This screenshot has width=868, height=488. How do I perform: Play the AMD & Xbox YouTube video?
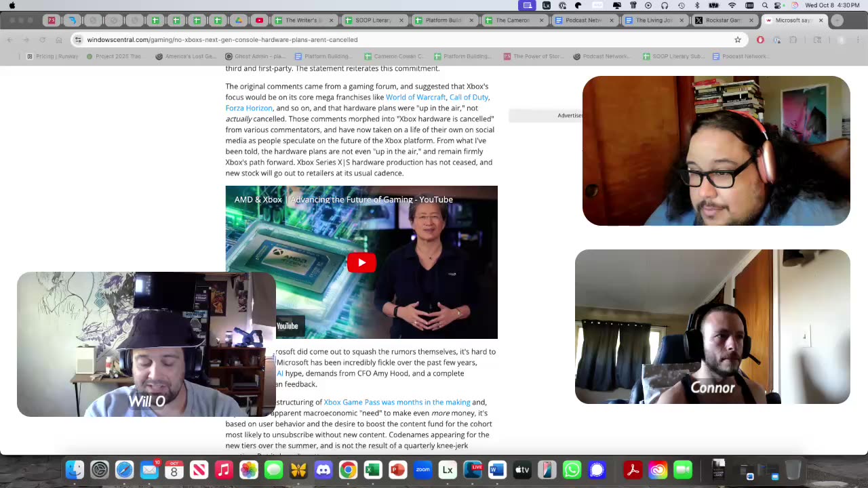click(x=361, y=262)
